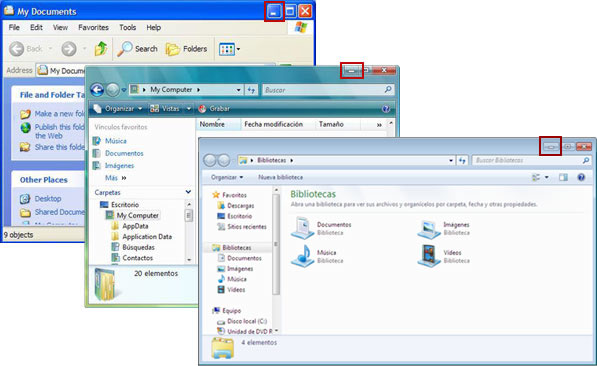Click refresh button next to Vista address bar
The height and width of the screenshot is (366, 597).
tap(251, 90)
